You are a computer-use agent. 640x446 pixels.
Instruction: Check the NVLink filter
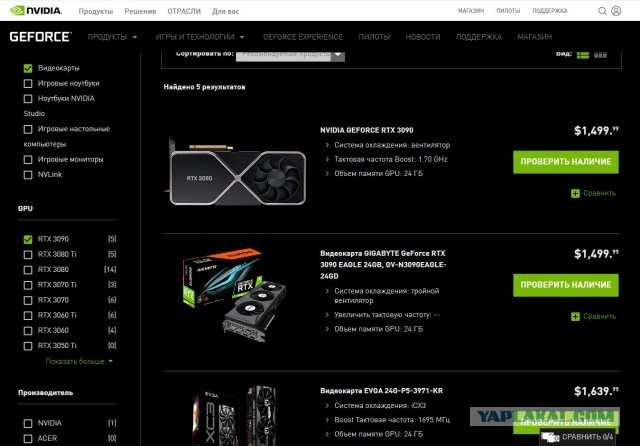(28, 175)
